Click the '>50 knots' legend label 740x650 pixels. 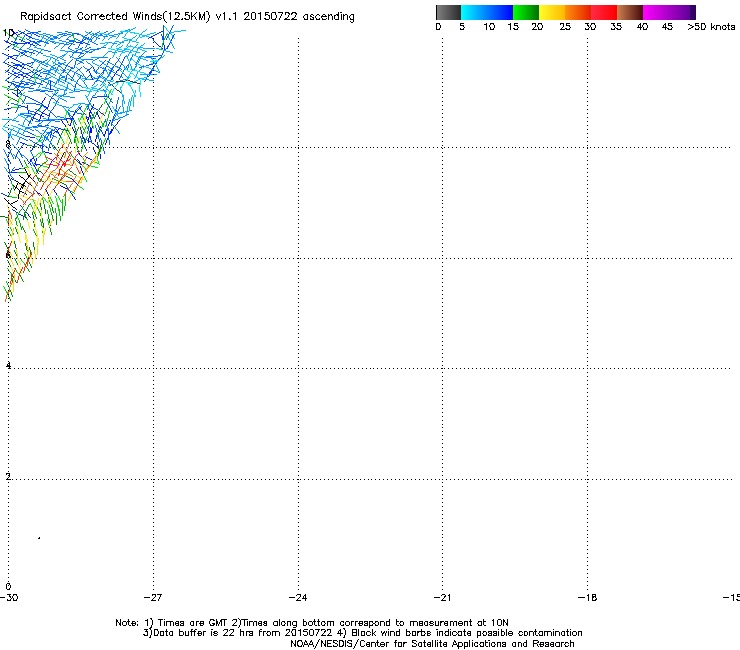pyautogui.click(x=711, y=27)
